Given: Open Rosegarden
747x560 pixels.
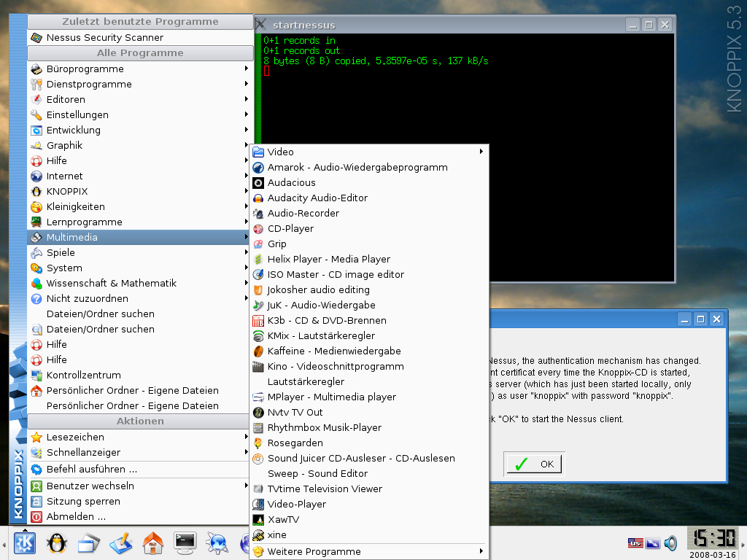Looking at the screenshot, I should coord(369,443).
